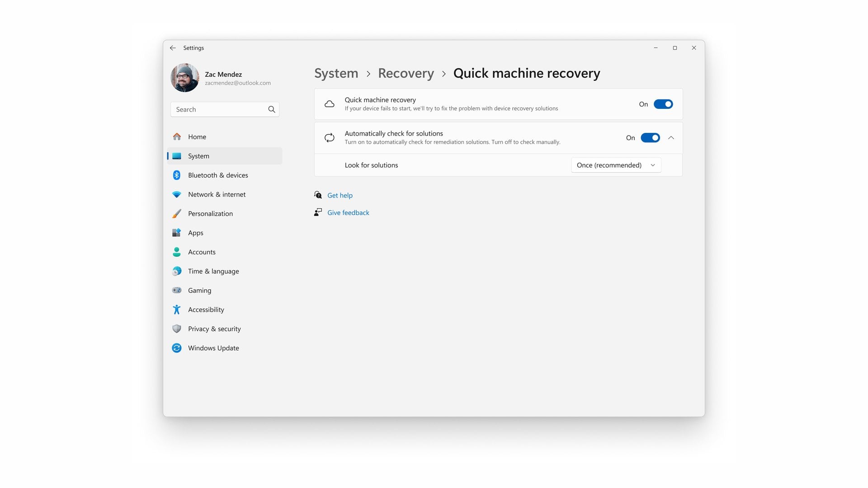Image resolution: width=868 pixels, height=488 pixels.
Task: Click the Accessibility figure icon
Action: tap(177, 310)
